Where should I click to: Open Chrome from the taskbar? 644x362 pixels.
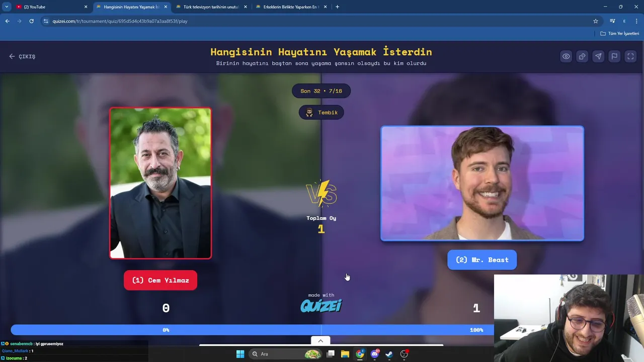point(360,354)
